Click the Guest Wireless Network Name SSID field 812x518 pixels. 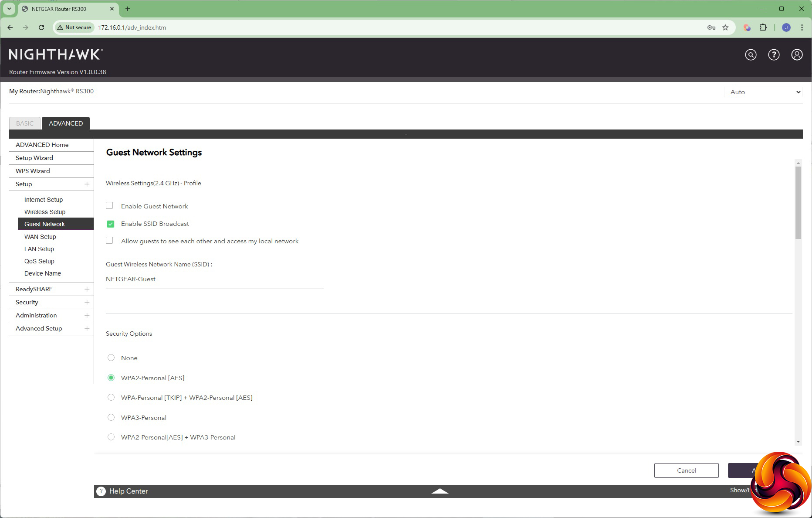point(215,279)
